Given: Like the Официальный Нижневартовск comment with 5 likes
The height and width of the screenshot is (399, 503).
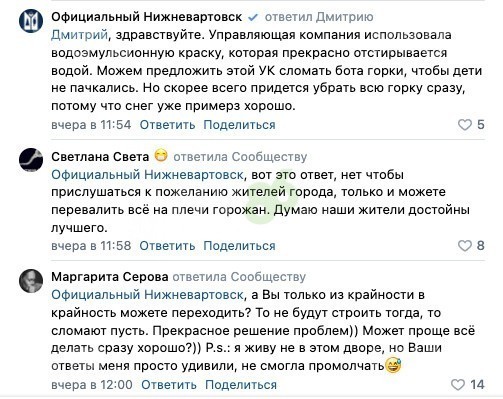Looking at the screenshot, I should coord(465,125).
